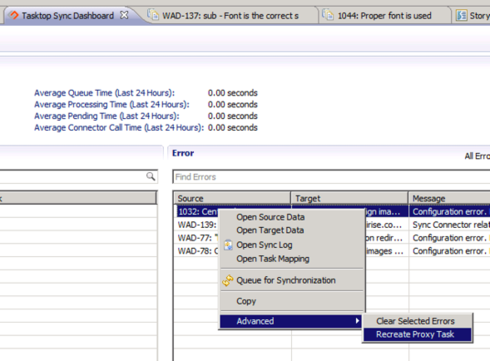The width and height of the screenshot is (490, 361).
Task: Open the WAD-137 sub Font tab
Action: 230,16
